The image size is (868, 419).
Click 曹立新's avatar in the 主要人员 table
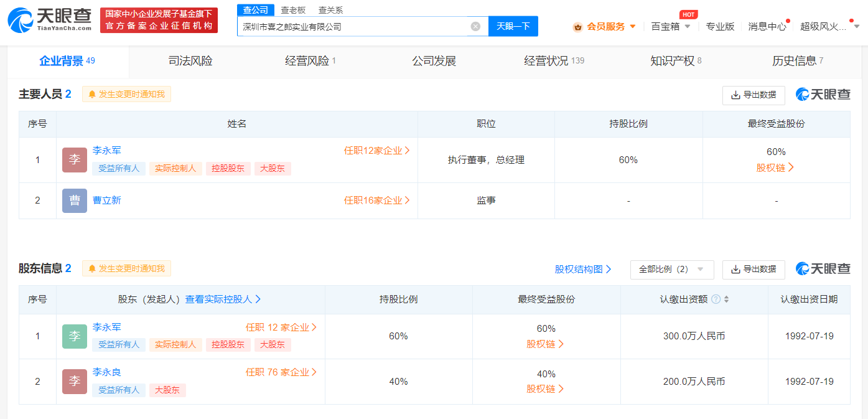pos(75,200)
